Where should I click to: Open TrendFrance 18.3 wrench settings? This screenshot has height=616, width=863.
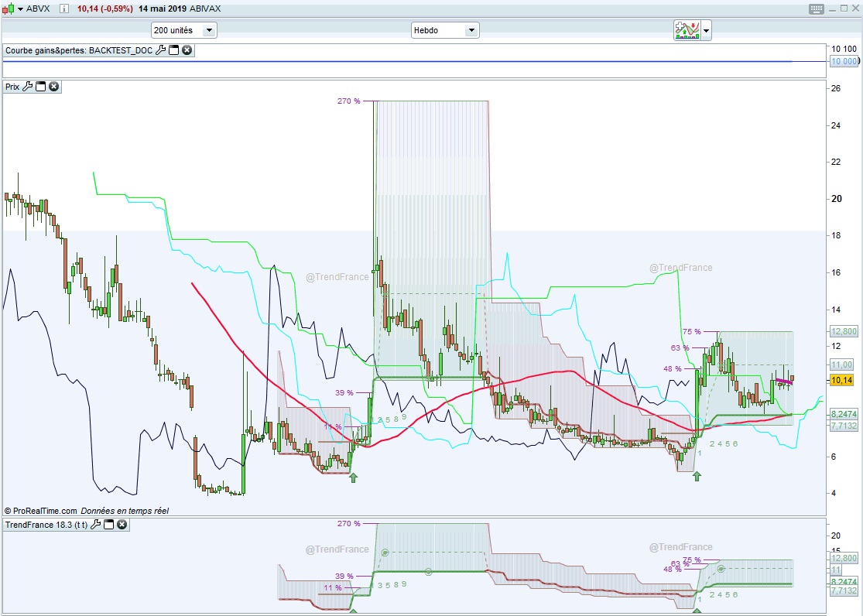96,525
